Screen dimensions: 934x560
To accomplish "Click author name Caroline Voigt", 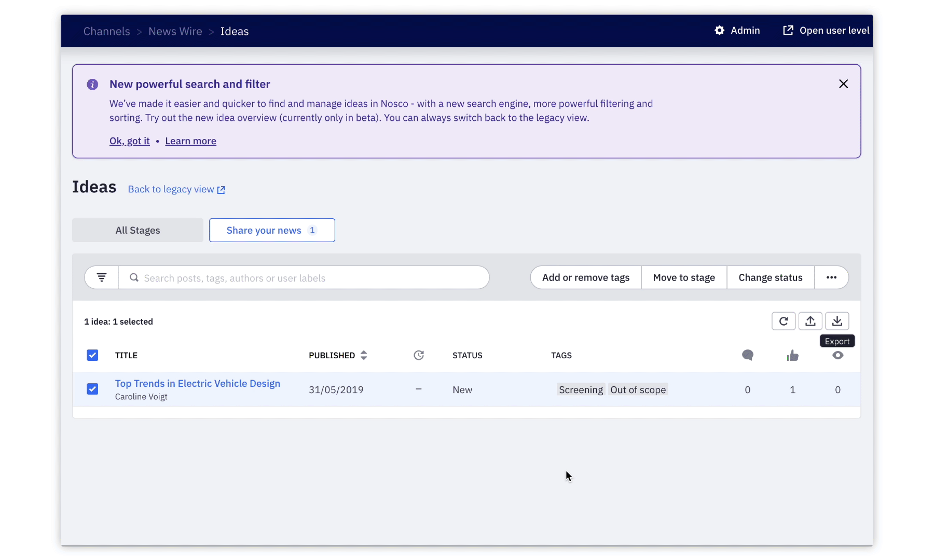I will tap(141, 397).
